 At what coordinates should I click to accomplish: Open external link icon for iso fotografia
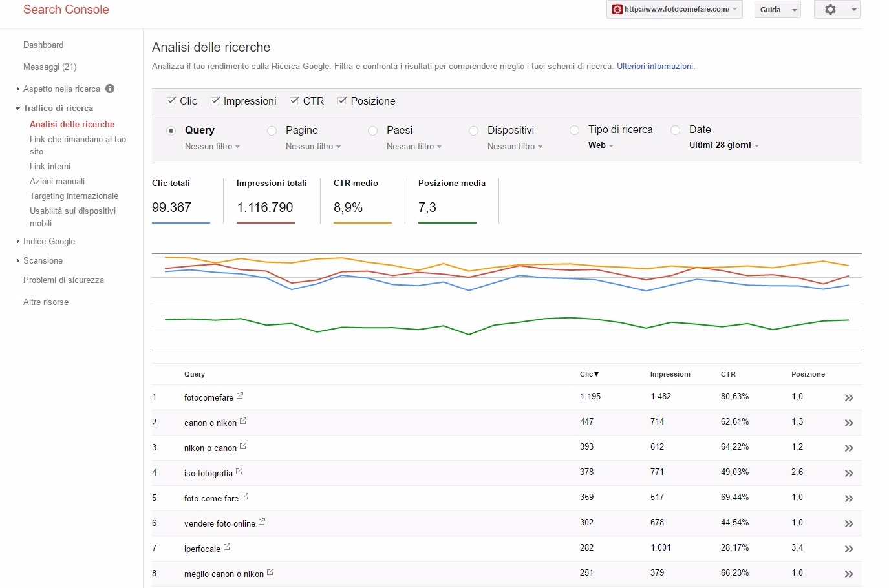pyautogui.click(x=239, y=472)
